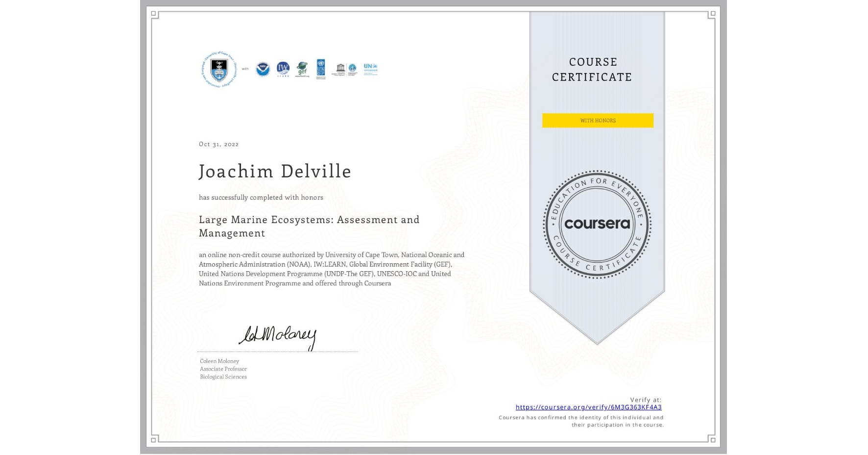The image size is (868, 455).
Task: Click the recipient name Joachim Delville
Action: [275, 172]
